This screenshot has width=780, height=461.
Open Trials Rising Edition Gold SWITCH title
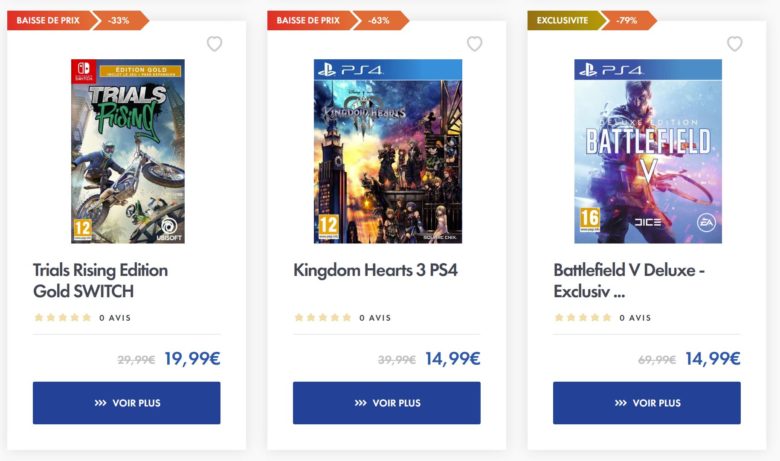click(x=100, y=280)
